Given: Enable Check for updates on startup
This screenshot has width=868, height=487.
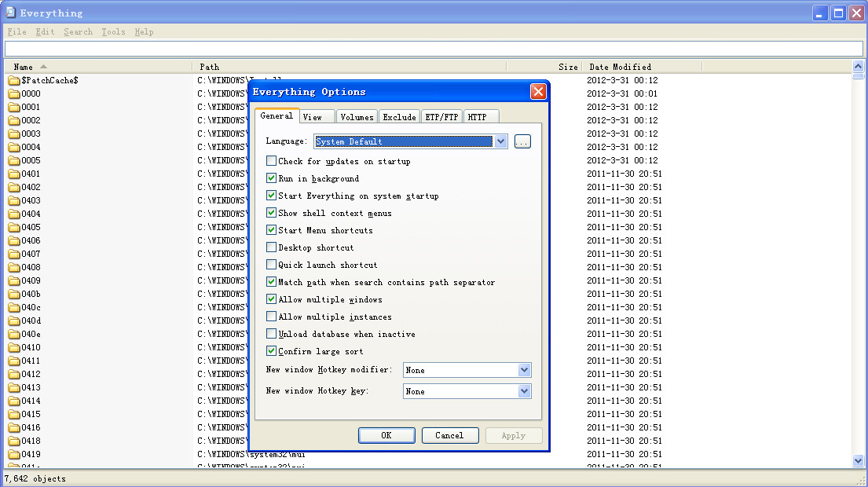Looking at the screenshot, I should click(271, 161).
